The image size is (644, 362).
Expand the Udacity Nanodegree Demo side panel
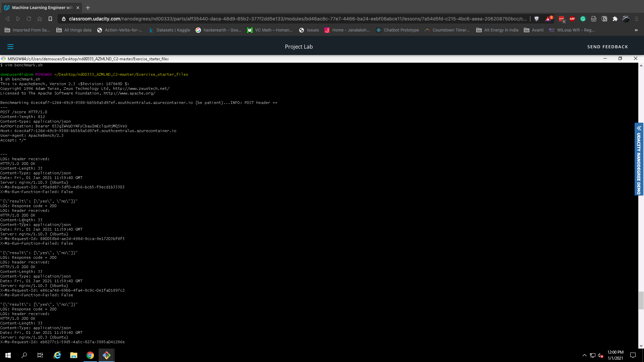tap(639, 128)
